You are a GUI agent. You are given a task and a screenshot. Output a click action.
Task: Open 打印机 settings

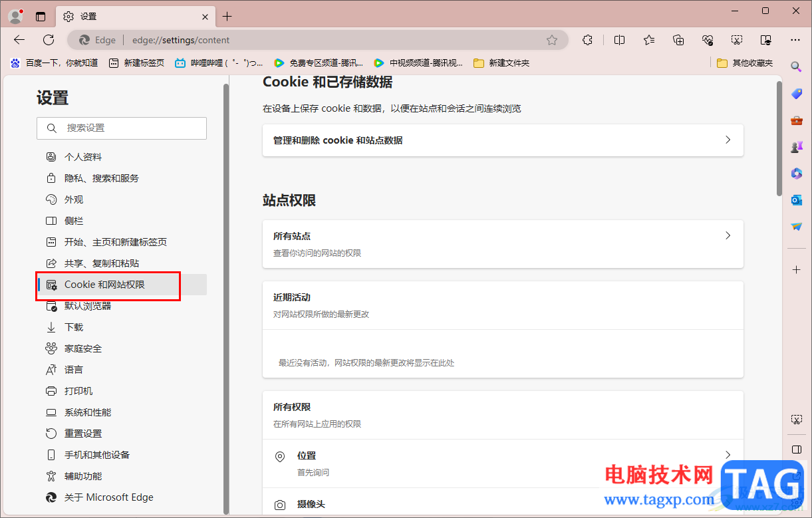pyautogui.click(x=122, y=391)
